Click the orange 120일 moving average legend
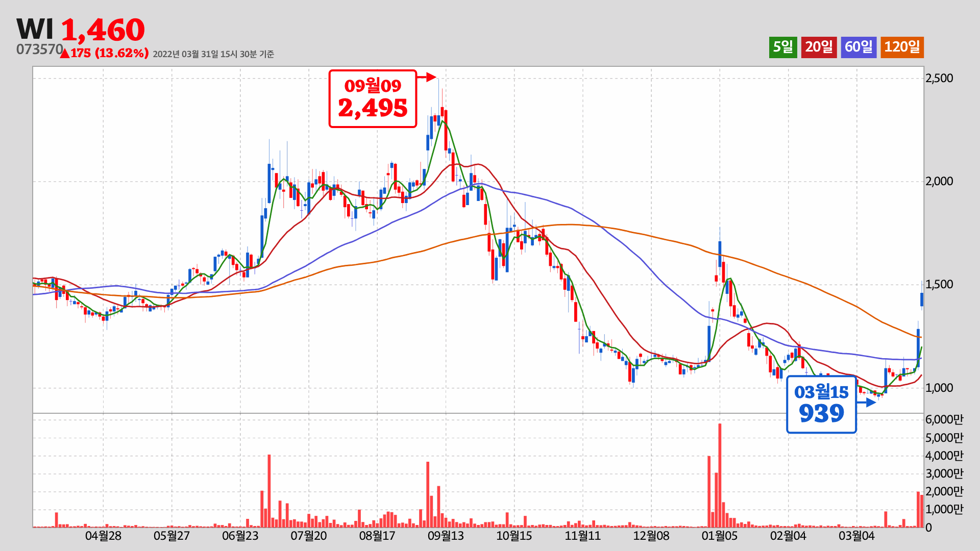980x551 pixels. (902, 47)
